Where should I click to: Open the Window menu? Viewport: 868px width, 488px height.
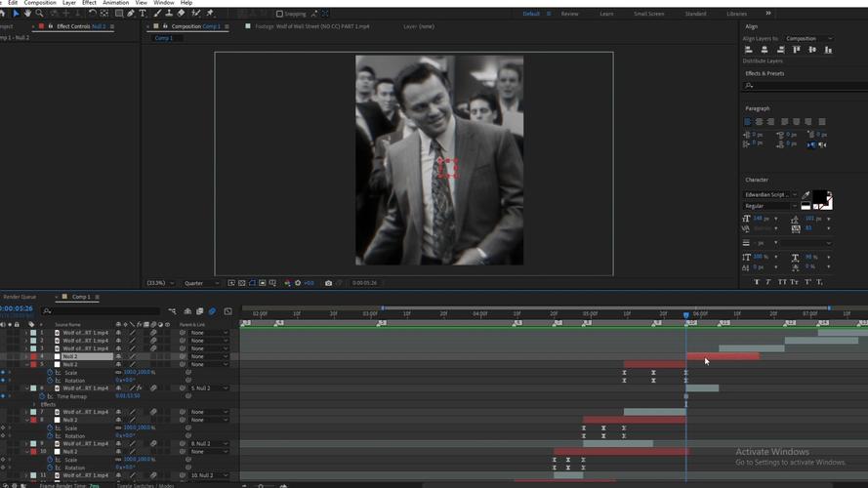point(164,3)
